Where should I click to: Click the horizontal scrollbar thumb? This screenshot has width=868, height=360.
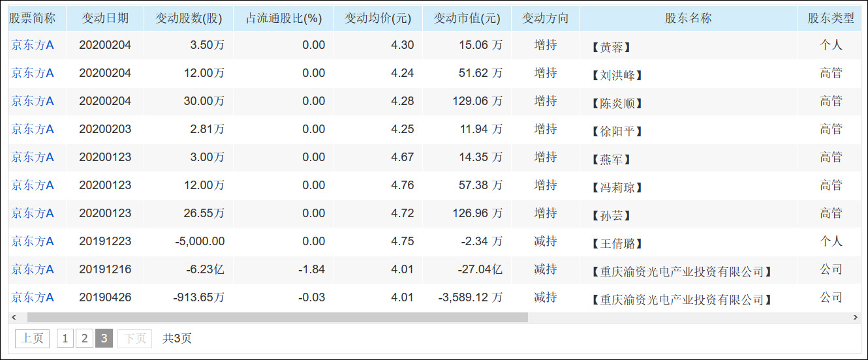(x=277, y=318)
